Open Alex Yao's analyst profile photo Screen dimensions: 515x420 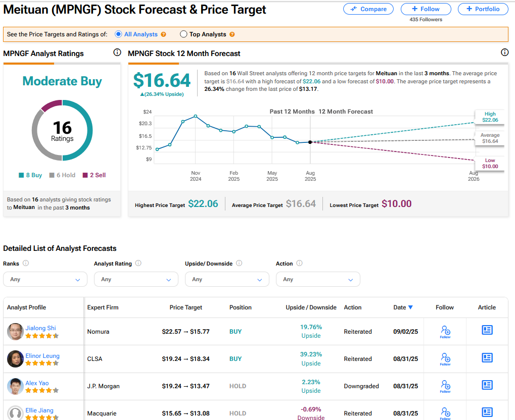tap(15, 386)
